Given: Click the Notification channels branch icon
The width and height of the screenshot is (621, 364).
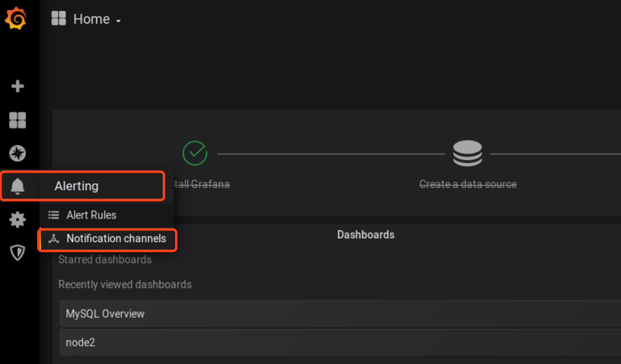Looking at the screenshot, I should coord(53,239).
